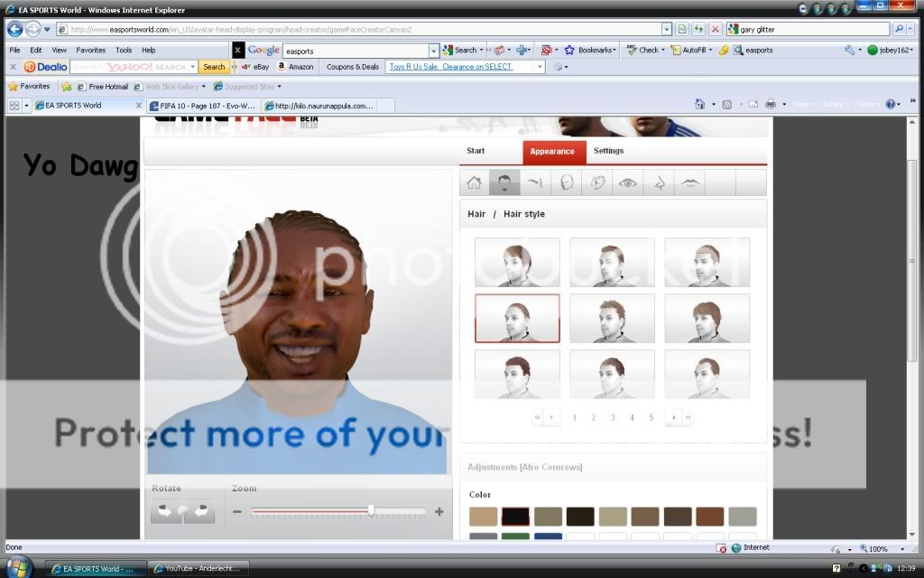Select the ear category icon

(x=597, y=183)
